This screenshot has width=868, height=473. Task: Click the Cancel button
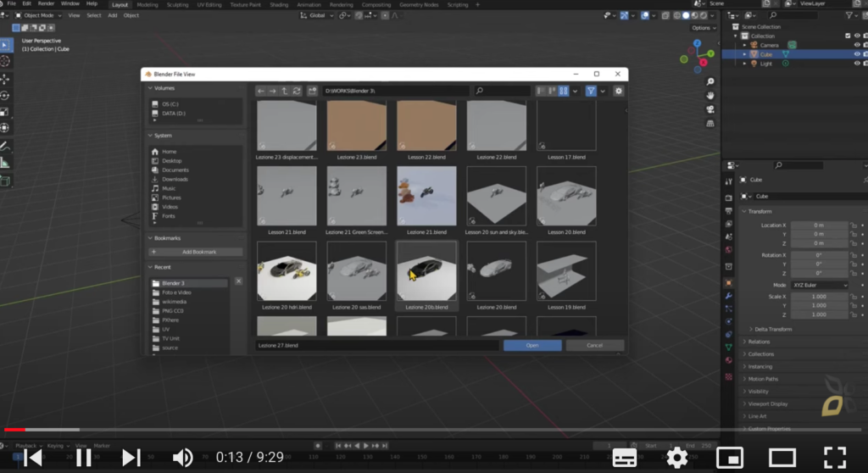pos(594,345)
